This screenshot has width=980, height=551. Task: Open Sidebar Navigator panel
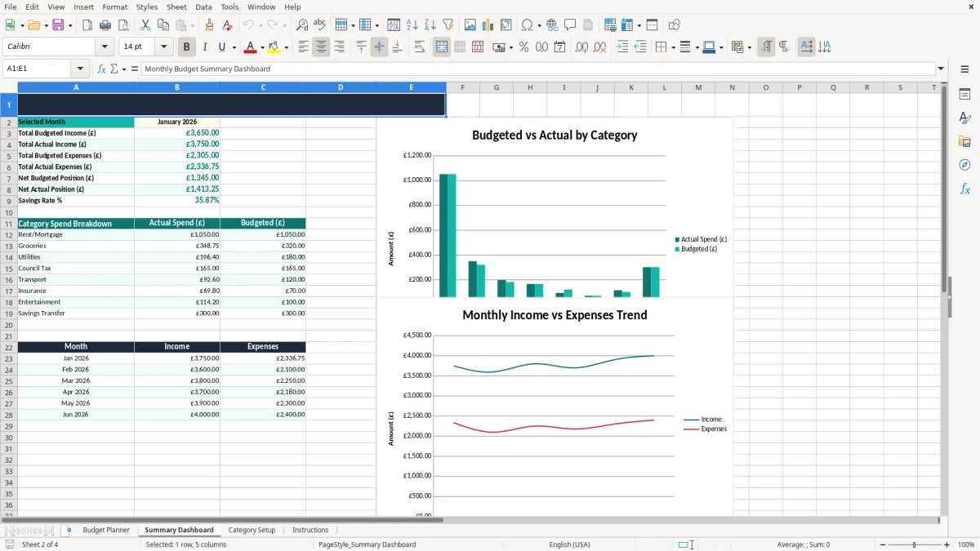pos(964,165)
